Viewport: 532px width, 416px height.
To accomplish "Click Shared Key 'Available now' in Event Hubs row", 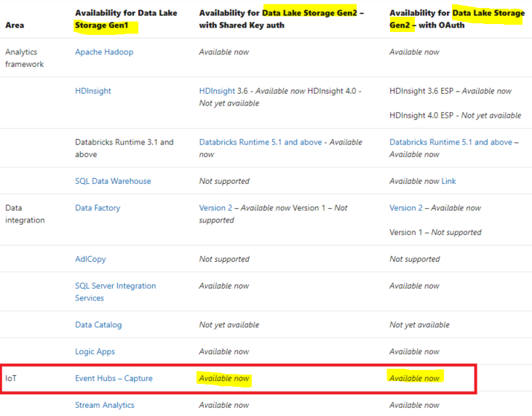I will (224, 378).
